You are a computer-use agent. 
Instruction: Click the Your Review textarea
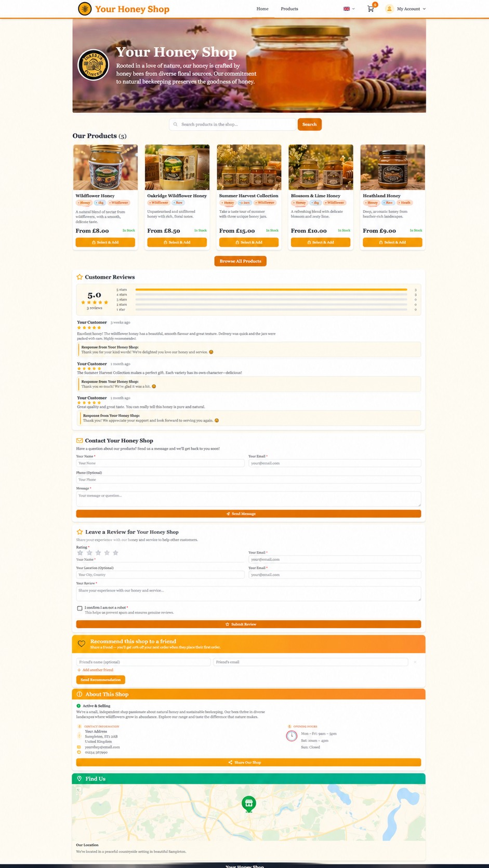(x=248, y=594)
